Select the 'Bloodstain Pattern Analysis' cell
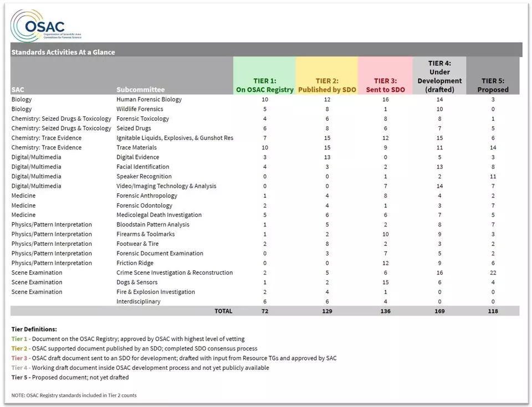Viewport: 532px width, 407px height. point(153,224)
